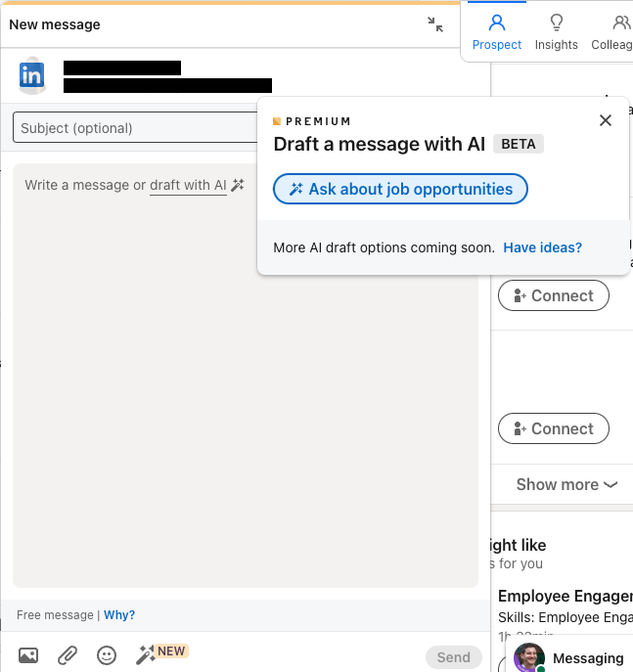
Task: Focus the Subject (optional) field
Action: [135, 127]
